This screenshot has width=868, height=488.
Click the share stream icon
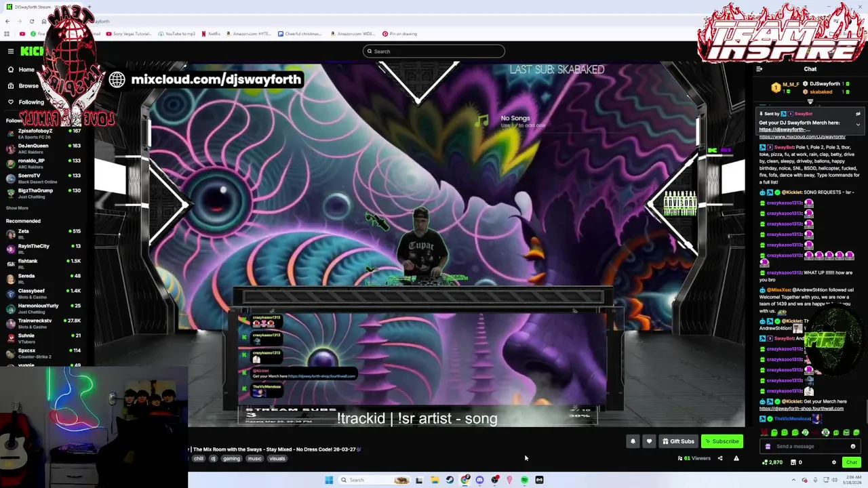point(720,458)
